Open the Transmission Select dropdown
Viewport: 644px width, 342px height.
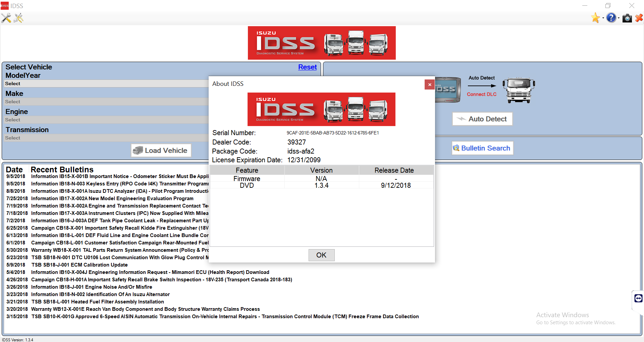107,138
